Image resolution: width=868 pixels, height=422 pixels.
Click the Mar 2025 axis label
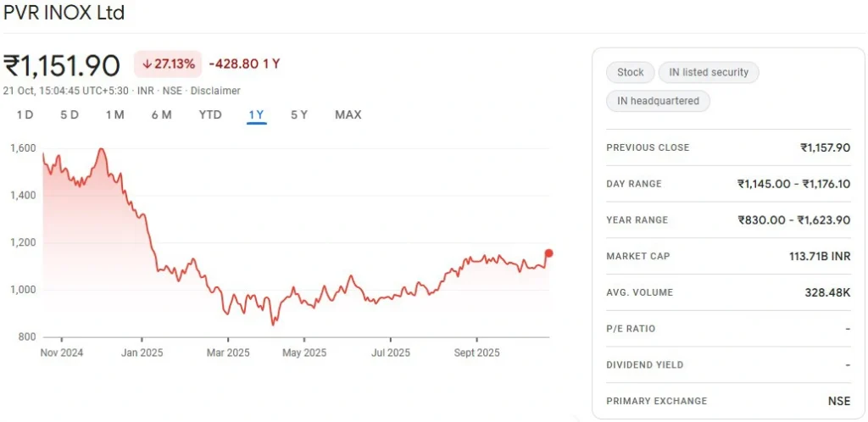pos(227,353)
